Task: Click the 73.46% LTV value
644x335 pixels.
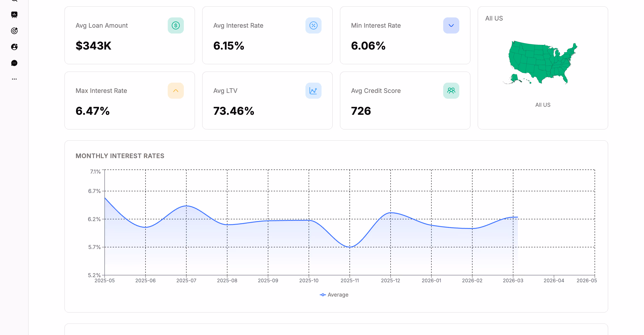Action: (233, 111)
